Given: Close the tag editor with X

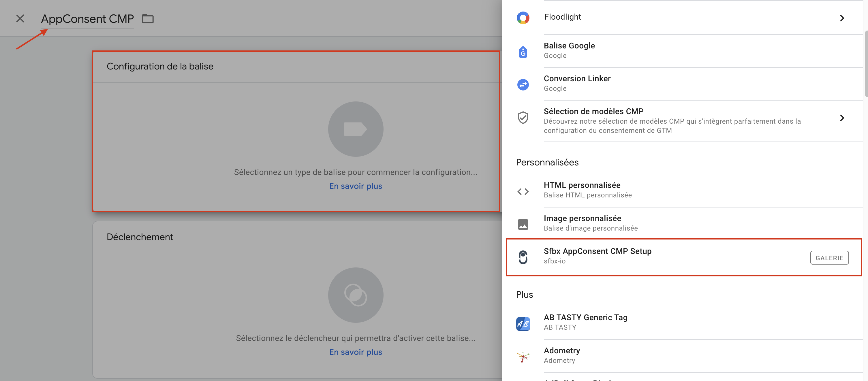Looking at the screenshot, I should [x=20, y=18].
